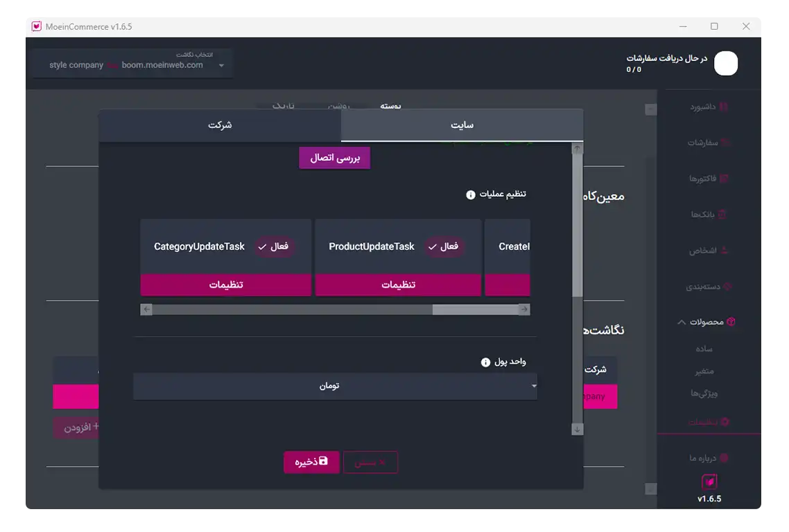Click the horizontal scrollbar thumb under task cards
Image resolution: width=789 pixels, height=532 pixels.
(476, 309)
